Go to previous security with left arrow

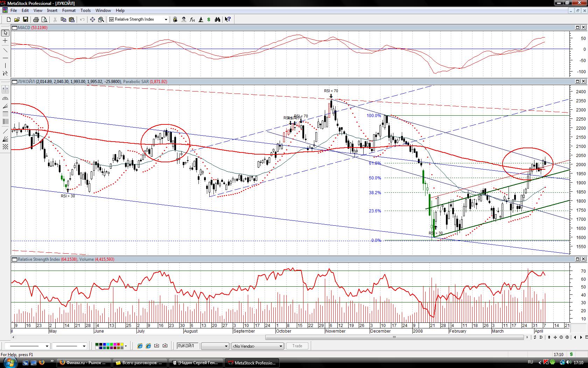pyautogui.click(x=575, y=337)
